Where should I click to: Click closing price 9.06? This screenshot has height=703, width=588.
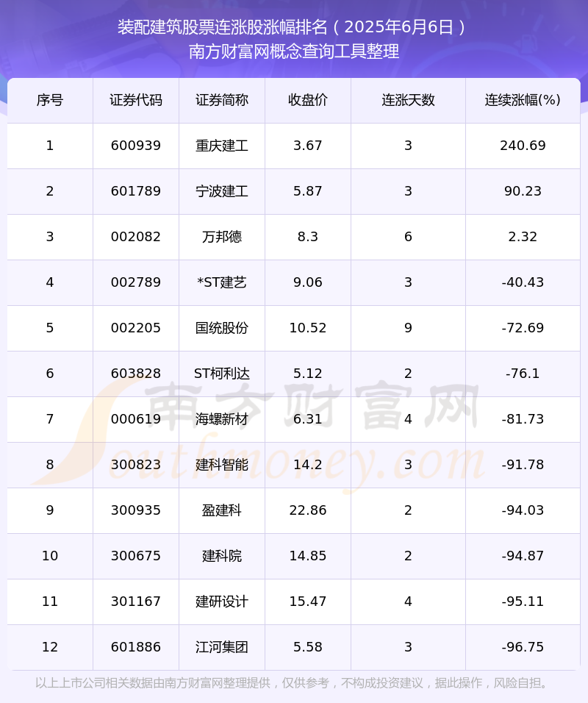tap(308, 282)
